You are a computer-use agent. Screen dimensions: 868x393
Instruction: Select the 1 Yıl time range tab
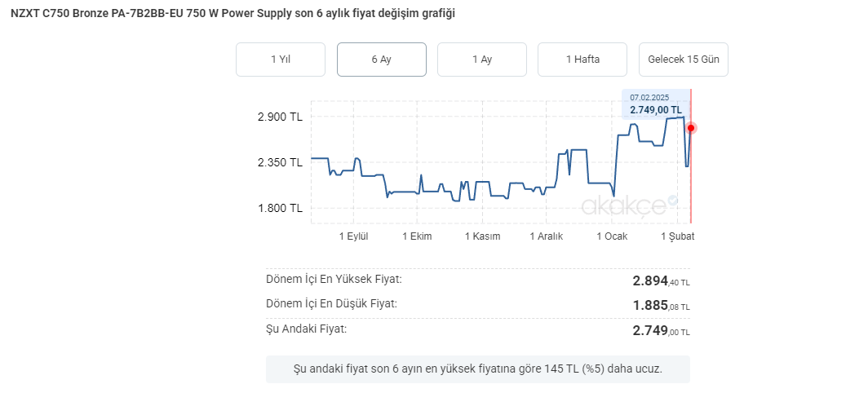click(x=280, y=60)
